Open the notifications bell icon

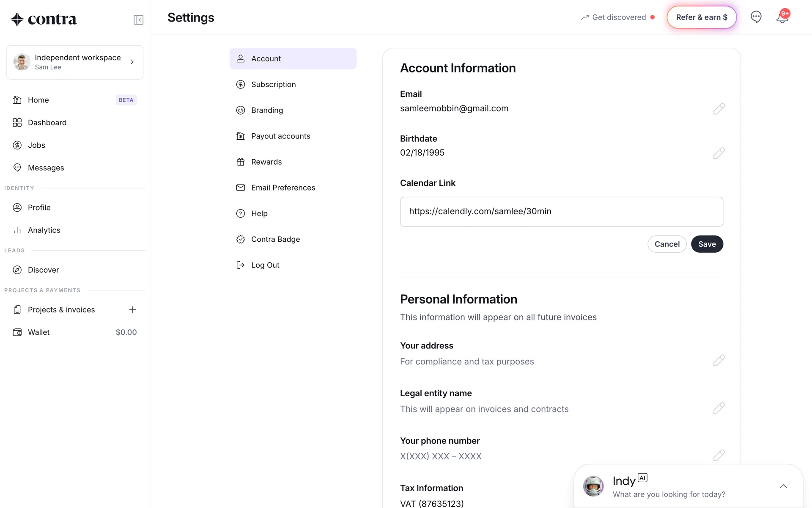782,18
